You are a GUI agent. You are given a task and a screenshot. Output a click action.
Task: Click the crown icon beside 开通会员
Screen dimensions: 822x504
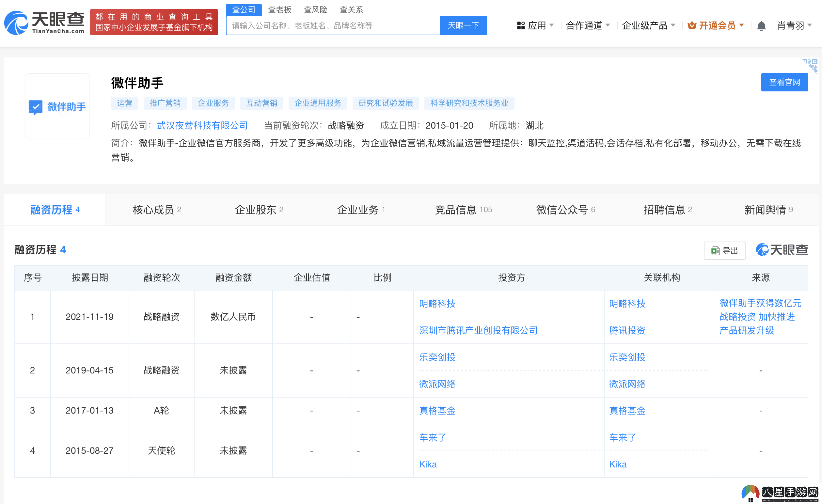[x=691, y=25]
